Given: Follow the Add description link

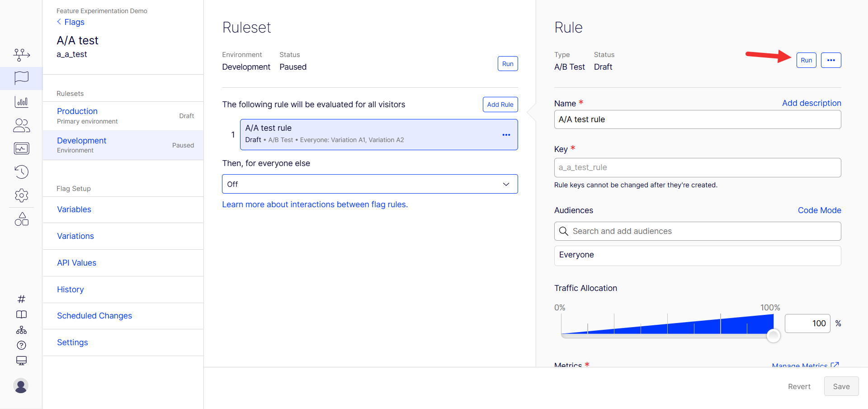Looking at the screenshot, I should point(811,103).
